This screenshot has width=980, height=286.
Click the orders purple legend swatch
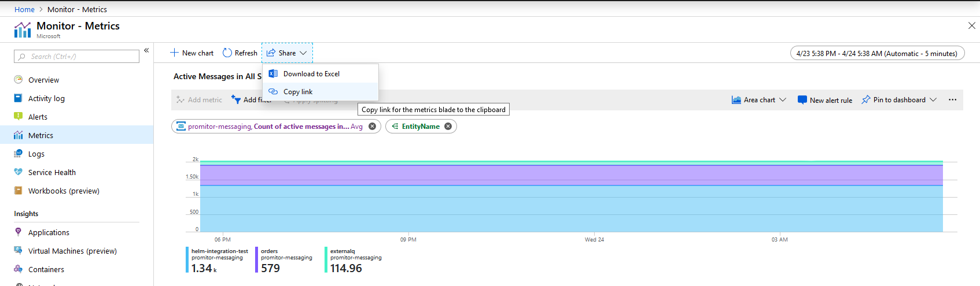pos(257,260)
